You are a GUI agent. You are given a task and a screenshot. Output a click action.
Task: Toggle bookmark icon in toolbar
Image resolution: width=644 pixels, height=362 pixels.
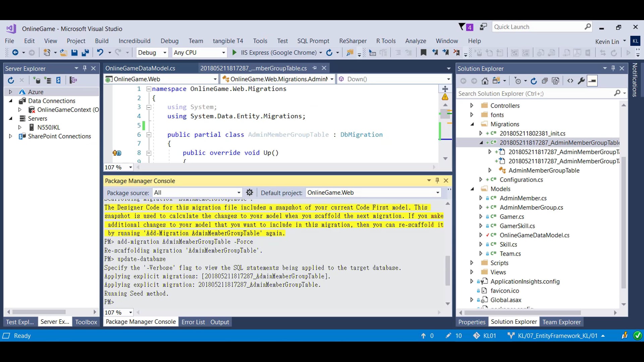423,53
